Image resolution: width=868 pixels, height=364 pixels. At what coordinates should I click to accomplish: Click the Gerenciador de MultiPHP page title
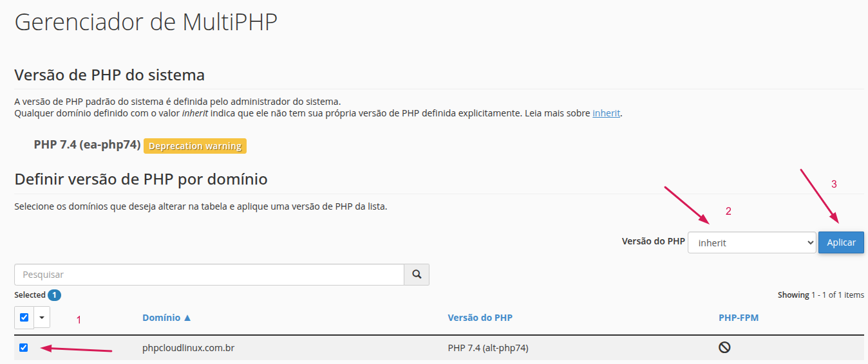(146, 22)
